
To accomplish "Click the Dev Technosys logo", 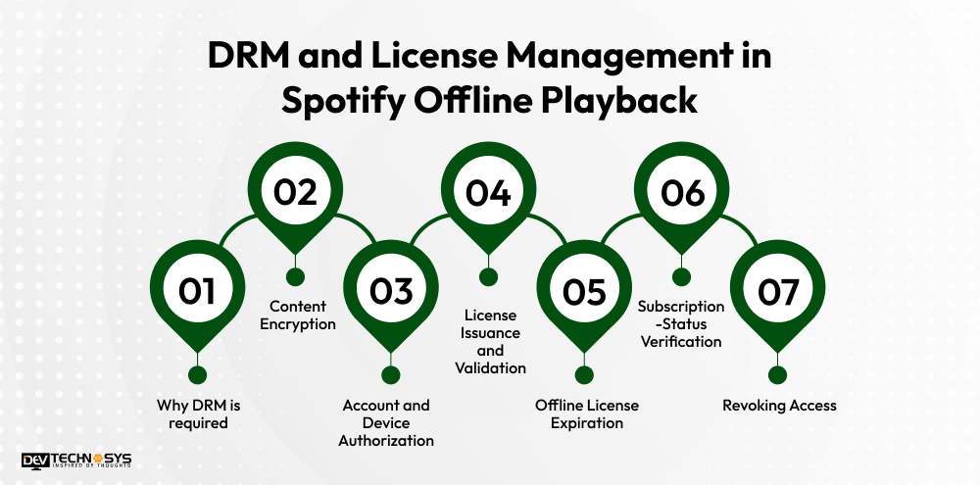I will pos(76,461).
